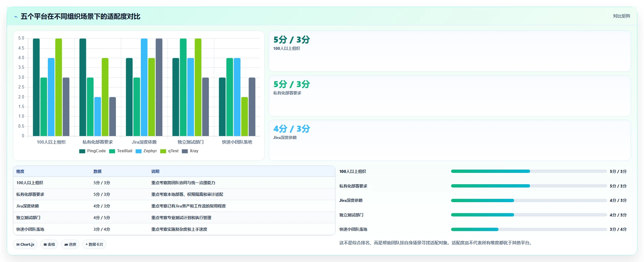Screen dimensions: 644x262
Task: Click description 重点考察专业测试计划和执行管理
Action: click(181, 218)
